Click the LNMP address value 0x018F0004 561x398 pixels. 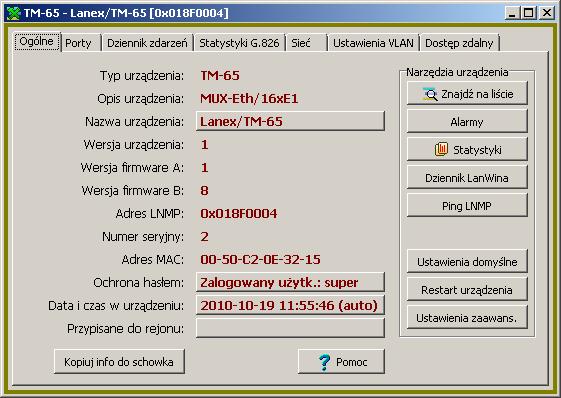238,214
